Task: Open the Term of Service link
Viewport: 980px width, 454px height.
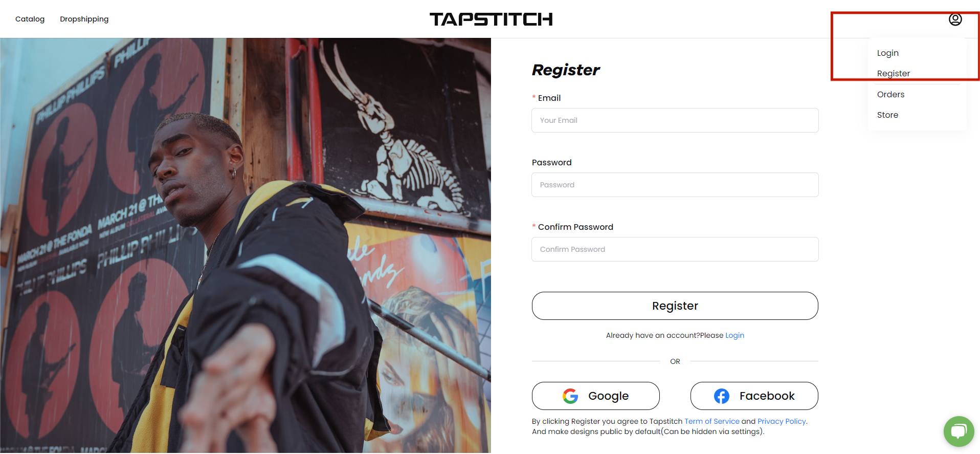Action: (x=712, y=421)
